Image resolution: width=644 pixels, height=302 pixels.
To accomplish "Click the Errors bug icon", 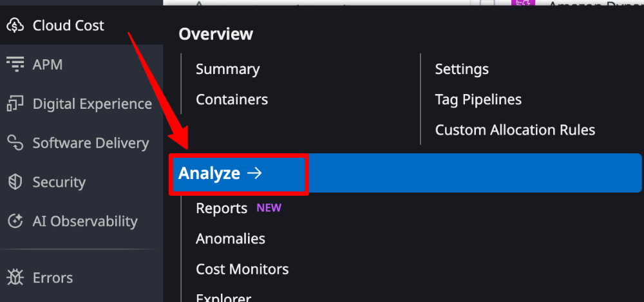I will [x=15, y=278].
